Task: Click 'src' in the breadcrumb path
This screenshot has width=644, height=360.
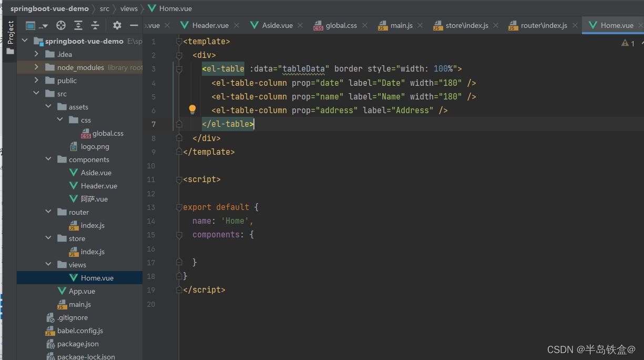Action: (x=104, y=8)
